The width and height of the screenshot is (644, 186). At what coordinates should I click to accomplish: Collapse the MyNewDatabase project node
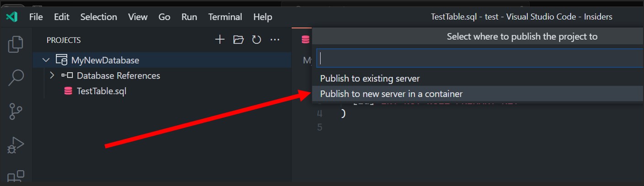(46, 60)
